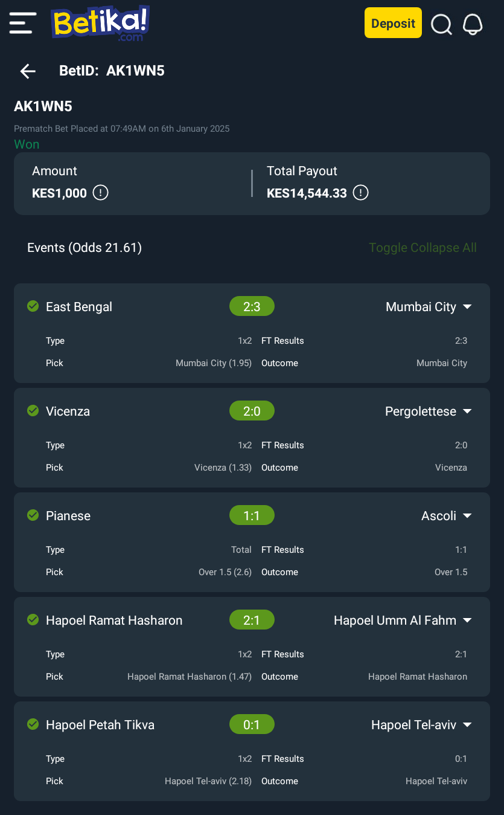Open notifications bell icon
This screenshot has height=815, width=504.
(x=473, y=24)
